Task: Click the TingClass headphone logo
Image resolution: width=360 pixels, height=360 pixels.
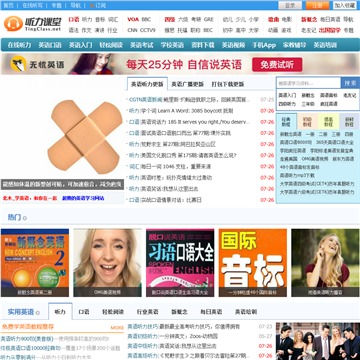Action: point(13,24)
